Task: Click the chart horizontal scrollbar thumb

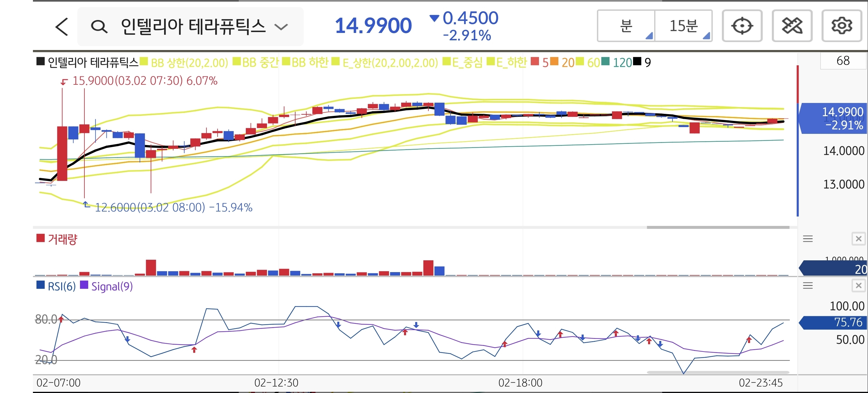Action: tap(718, 227)
